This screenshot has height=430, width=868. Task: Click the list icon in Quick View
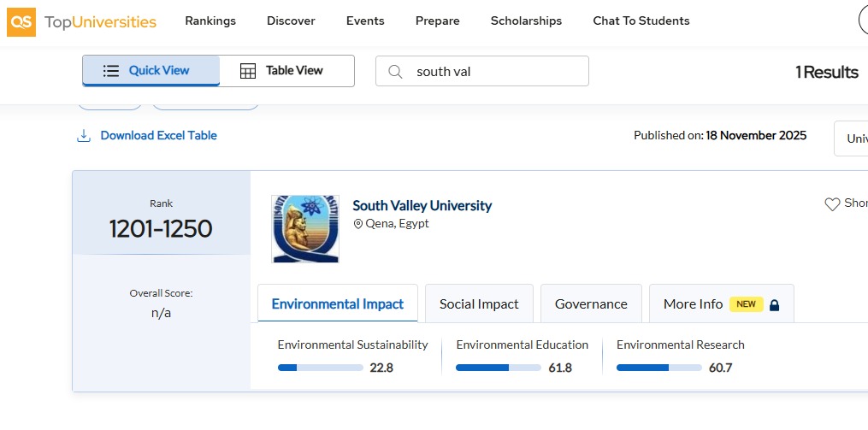click(111, 71)
